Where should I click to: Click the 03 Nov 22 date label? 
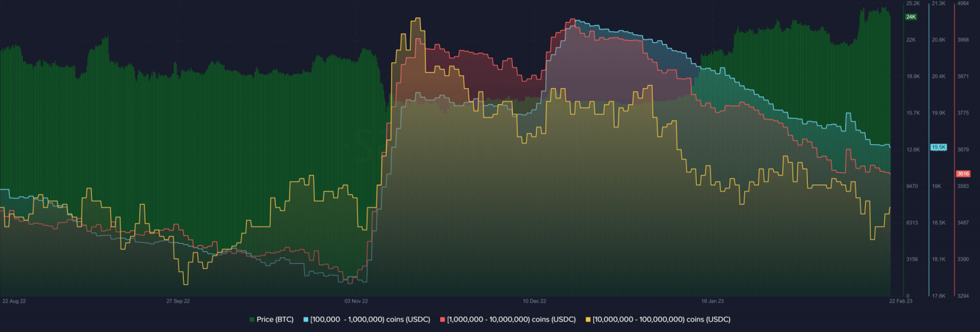357,300
